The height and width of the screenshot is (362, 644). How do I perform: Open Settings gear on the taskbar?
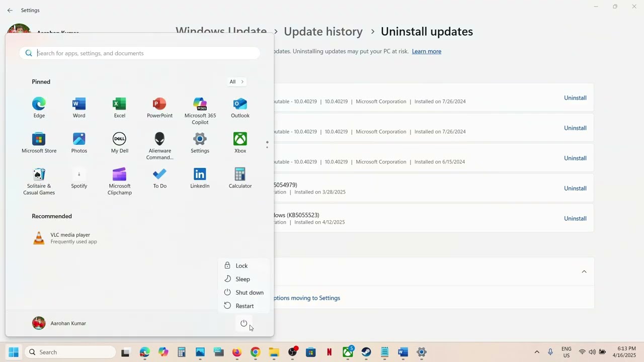pyautogui.click(x=422, y=352)
